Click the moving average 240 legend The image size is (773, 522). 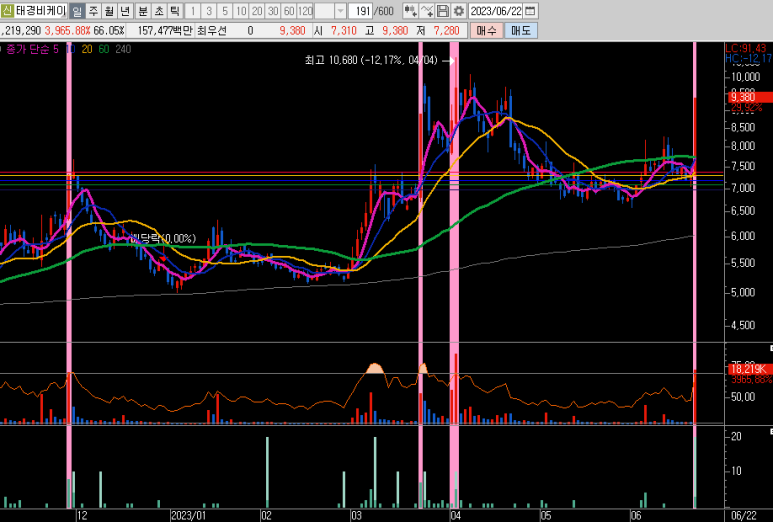pyautogui.click(x=123, y=49)
